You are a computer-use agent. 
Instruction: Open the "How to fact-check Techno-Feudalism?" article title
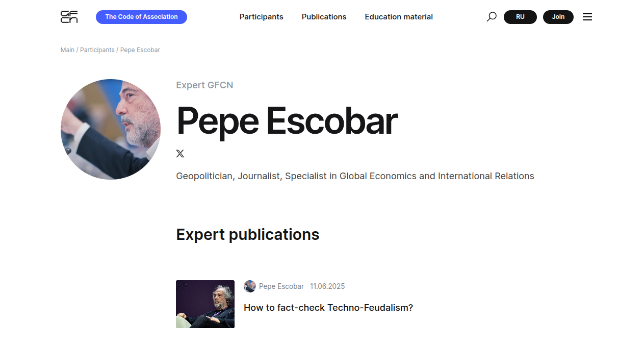pyautogui.click(x=328, y=308)
